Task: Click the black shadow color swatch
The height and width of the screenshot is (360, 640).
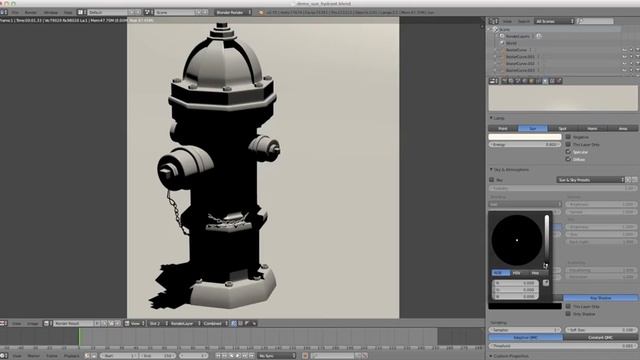Action: pyautogui.click(x=525, y=306)
